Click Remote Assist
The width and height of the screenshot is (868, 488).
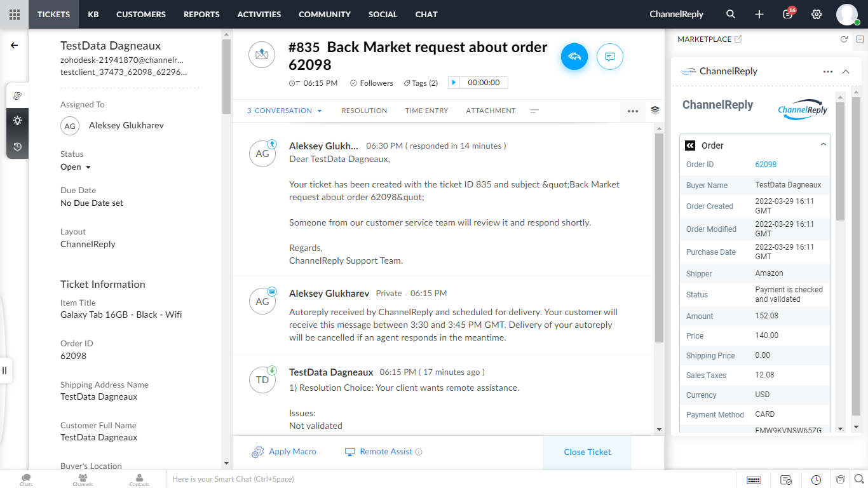pos(379,452)
